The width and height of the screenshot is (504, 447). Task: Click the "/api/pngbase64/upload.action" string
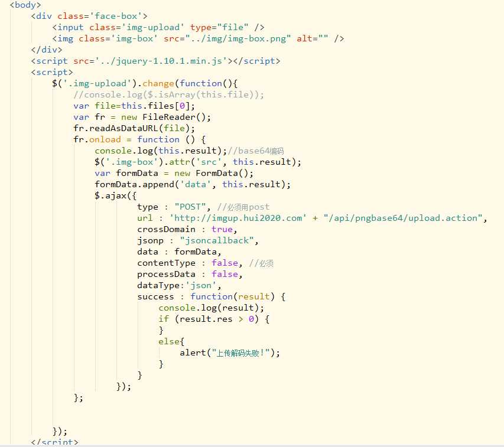coord(403,218)
